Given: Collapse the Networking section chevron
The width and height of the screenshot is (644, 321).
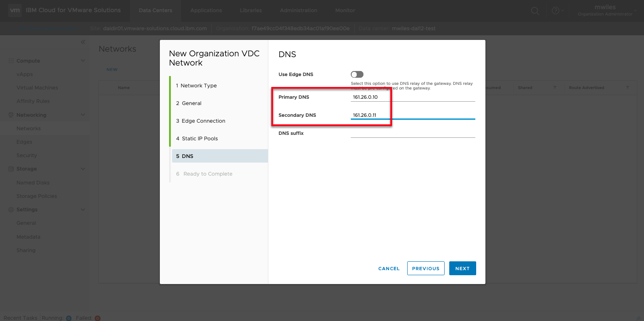Looking at the screenshot, I should pyautogui.click(x=83, y=115).
